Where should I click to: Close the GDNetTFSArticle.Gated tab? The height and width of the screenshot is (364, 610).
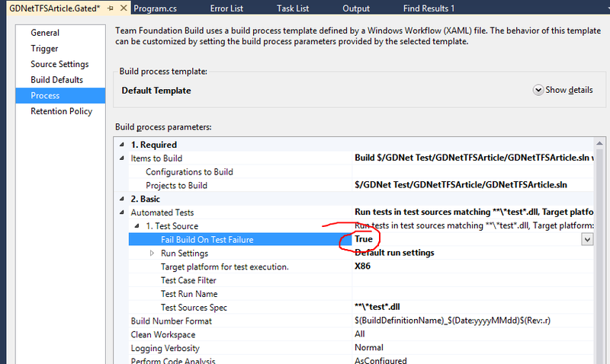[124, 8]
